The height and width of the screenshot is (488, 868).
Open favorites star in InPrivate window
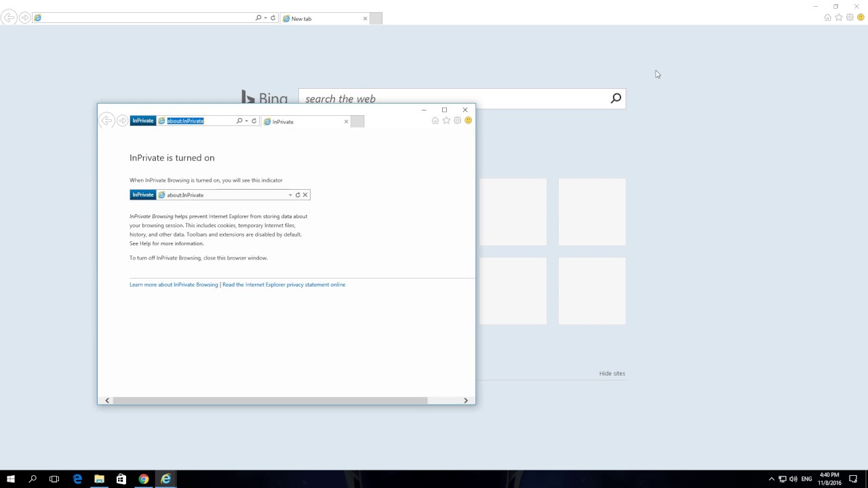pyautogui.click(x=446, y=121)
